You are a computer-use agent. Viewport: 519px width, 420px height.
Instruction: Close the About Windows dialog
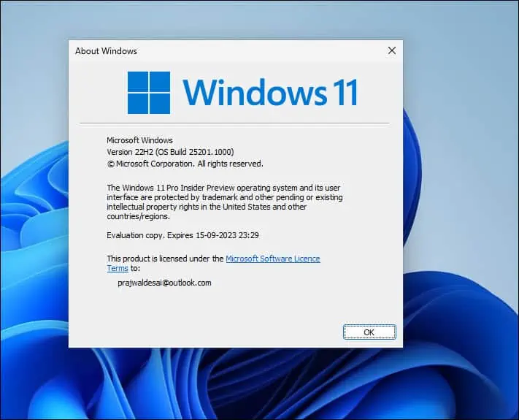click(x=392, y=50)
